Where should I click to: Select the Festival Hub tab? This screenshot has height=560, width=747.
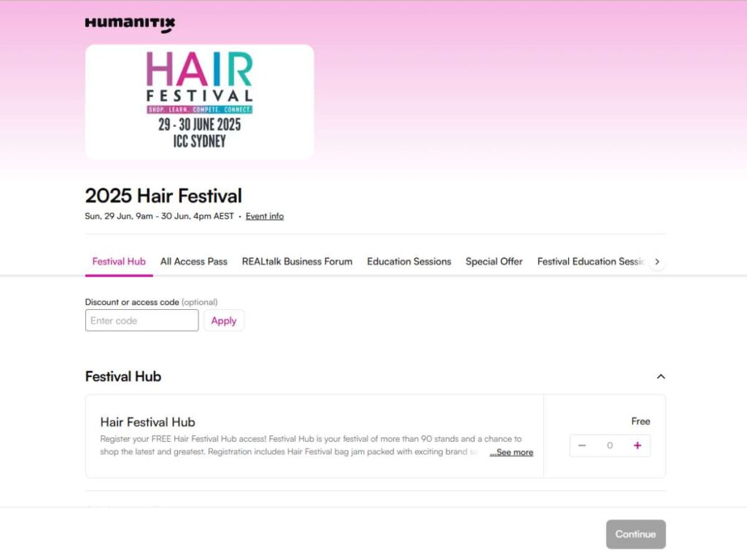119,262
